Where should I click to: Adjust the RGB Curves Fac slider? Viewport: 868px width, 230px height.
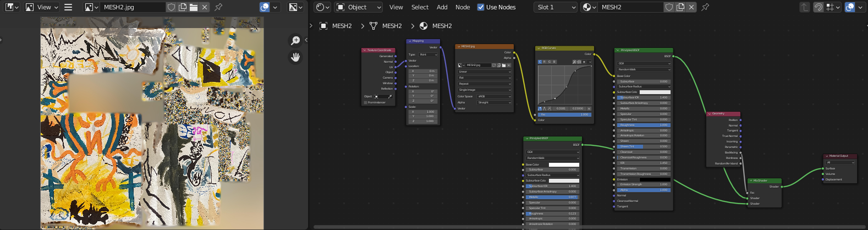coord(565,114)
